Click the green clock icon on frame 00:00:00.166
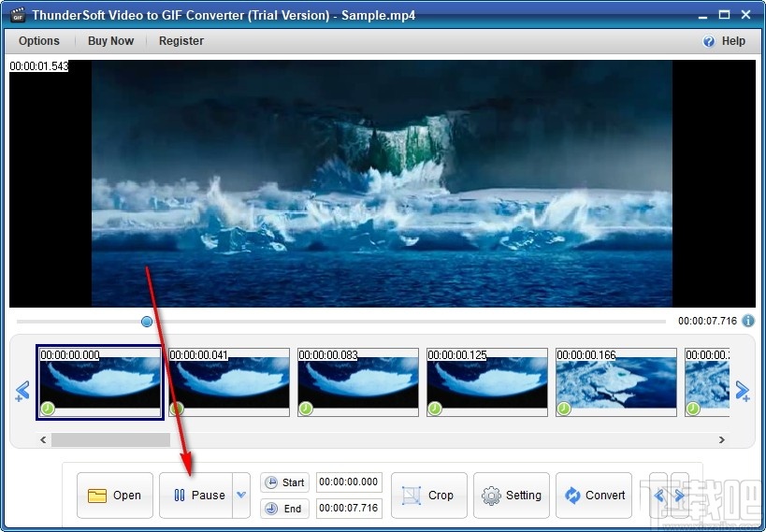This screenshot has height=532, width=766. pyautogui.click(x=564, y=408)
